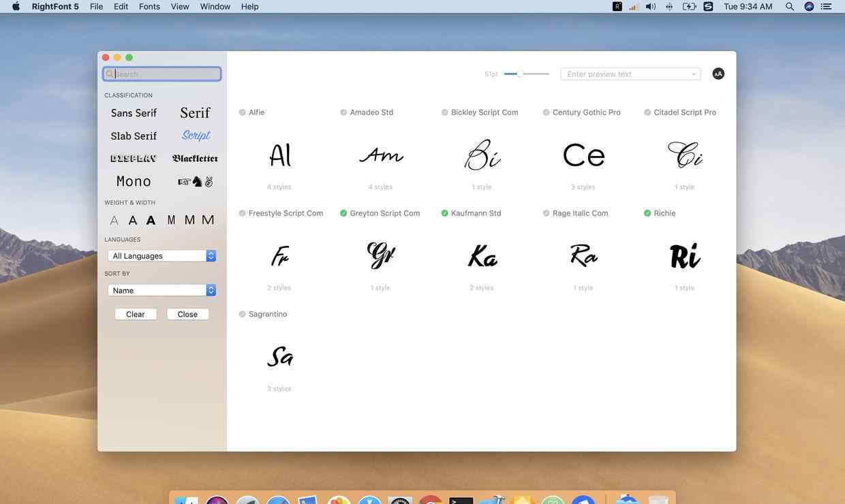
Task: Activate the Alfie font toggle
Action: click(x=242, y=112)
